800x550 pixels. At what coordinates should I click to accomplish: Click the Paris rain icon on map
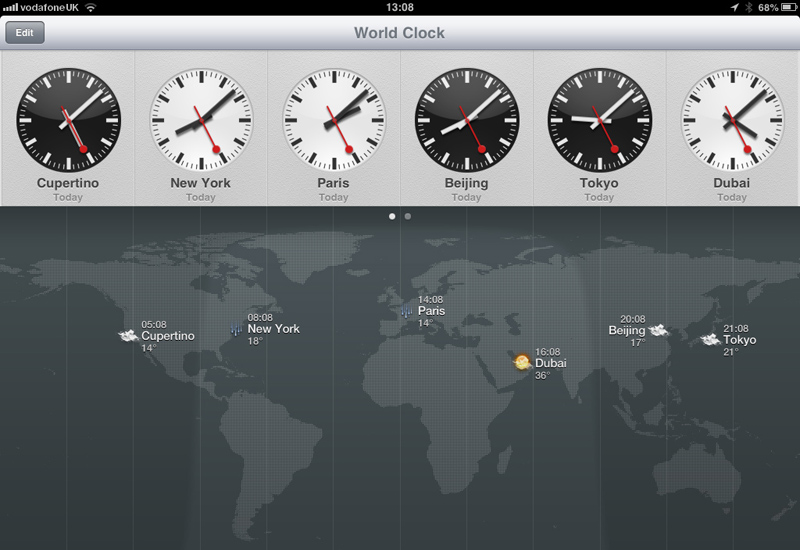(407, 311)
